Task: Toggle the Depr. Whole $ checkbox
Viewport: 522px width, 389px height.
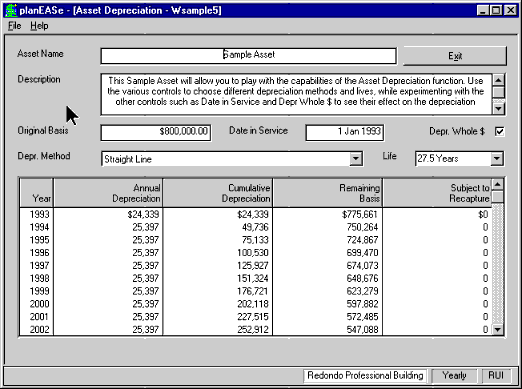Action: pyautogui.click(x=499, y=131)
